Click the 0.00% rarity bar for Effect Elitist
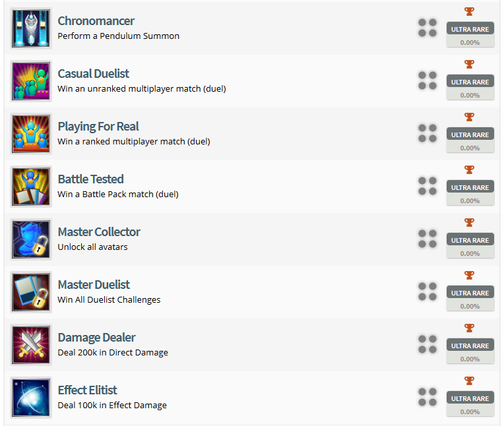 [470, 411]
